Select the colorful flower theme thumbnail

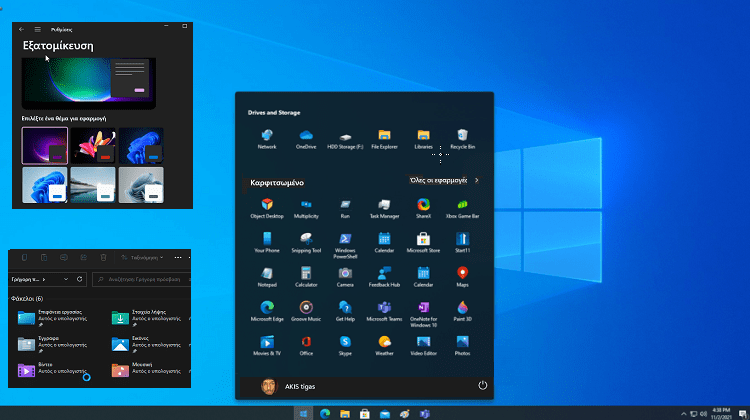[93, 145]
